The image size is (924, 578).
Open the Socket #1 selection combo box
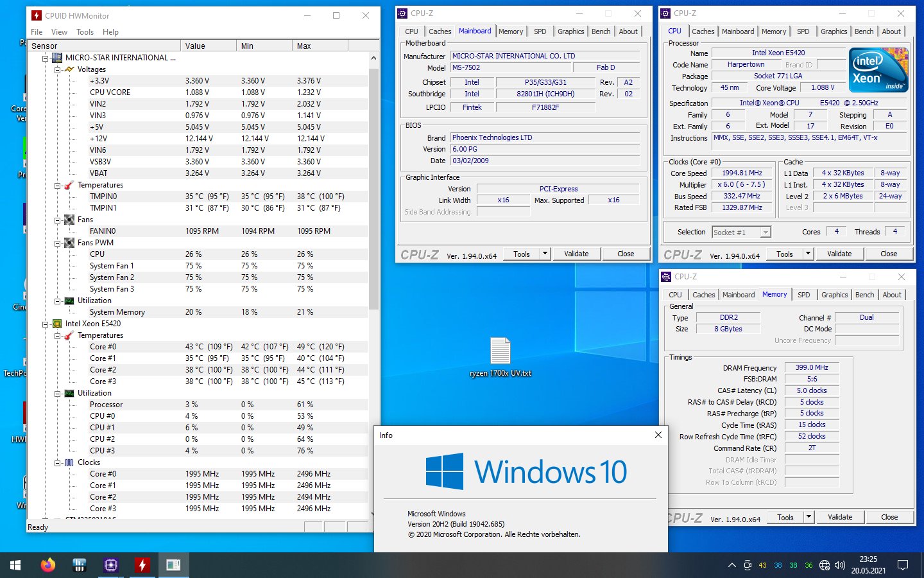[x=741, y=232]
